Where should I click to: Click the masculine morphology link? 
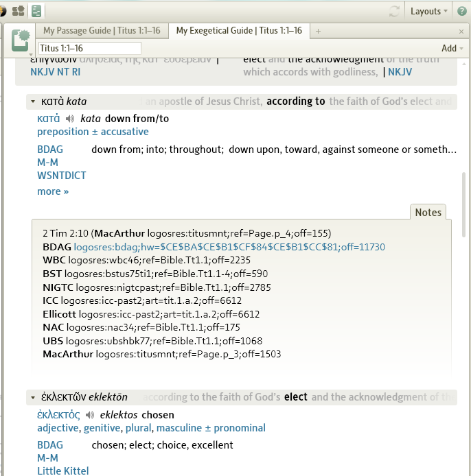point(179,428)
